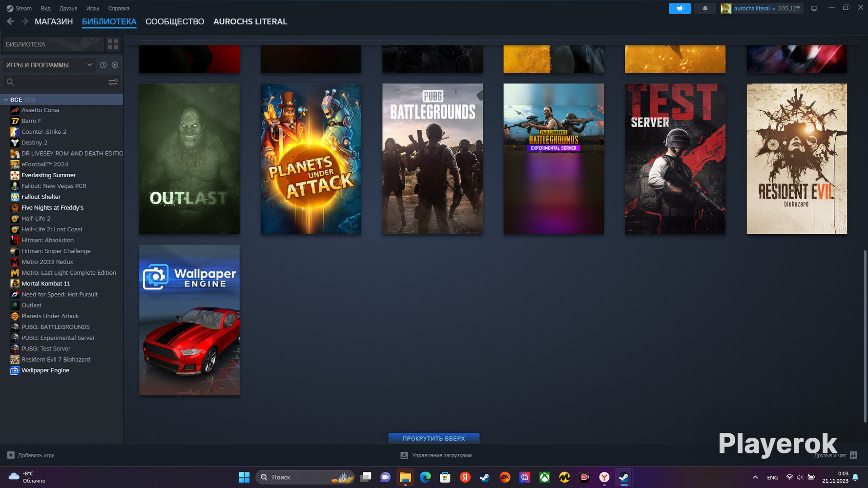The width and height of the screenshot is (868, 488).
Task: Open the EA app from taskbar
Action: pyautogui.click(x=505, y=477)
